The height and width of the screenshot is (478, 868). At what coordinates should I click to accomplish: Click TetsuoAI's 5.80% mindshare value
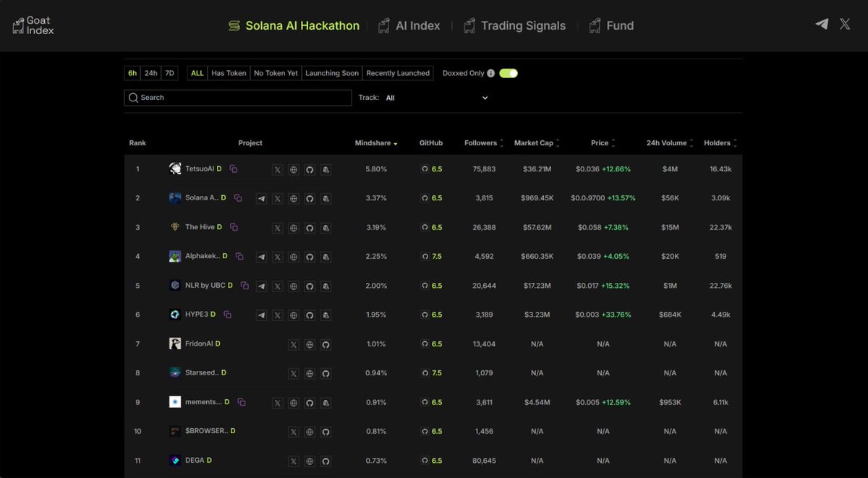click(x=376, y=168)
